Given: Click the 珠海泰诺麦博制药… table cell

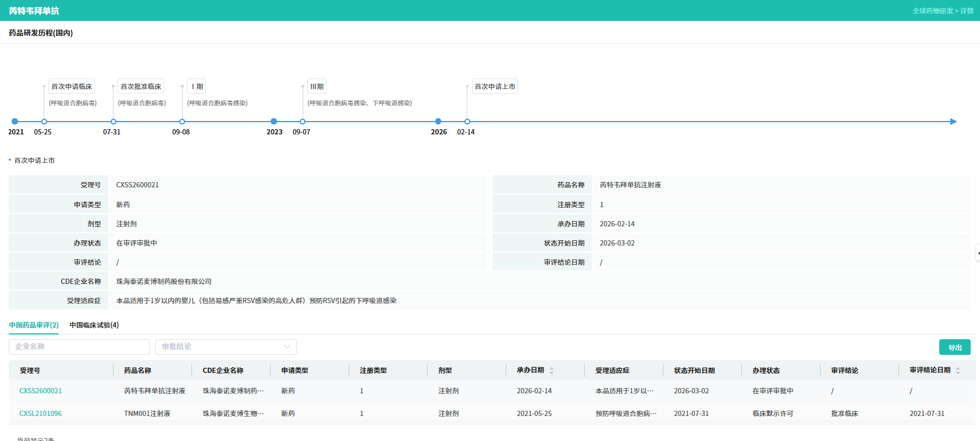Looking at the screenshot, I should coord(233,391).
